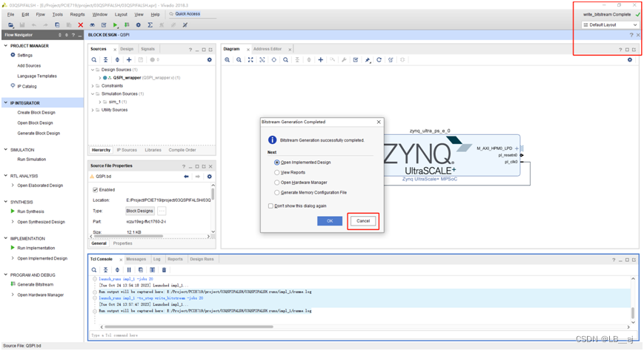Open Source File Properties settings gear
This screenshot has width=644, height=351.
tap(210, 177)
